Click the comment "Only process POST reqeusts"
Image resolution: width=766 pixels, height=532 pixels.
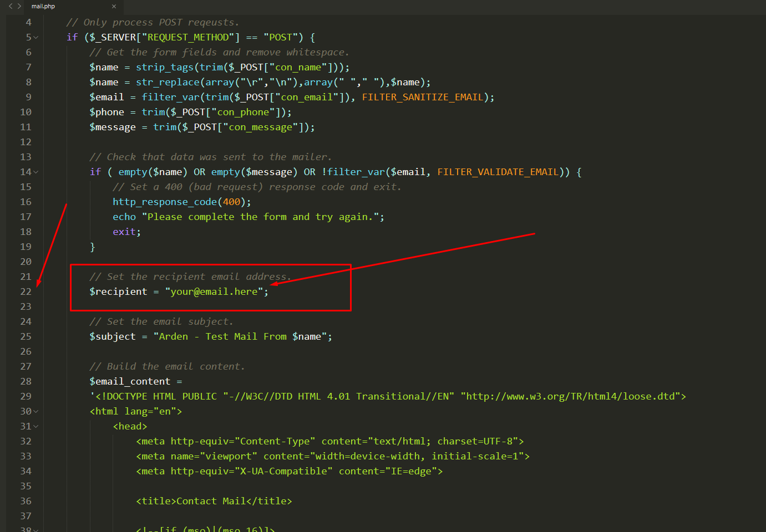click(153, 22)
